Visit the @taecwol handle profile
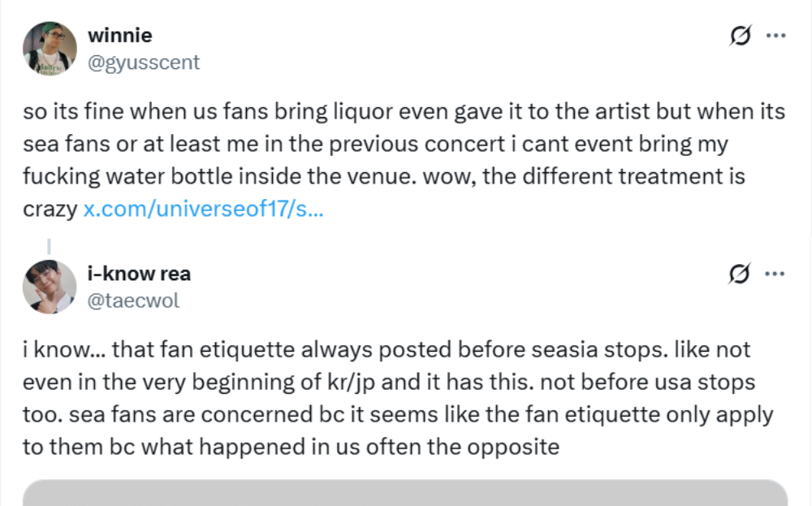The image size is (812, 506). pyautogui.click(x=133, y=301)
